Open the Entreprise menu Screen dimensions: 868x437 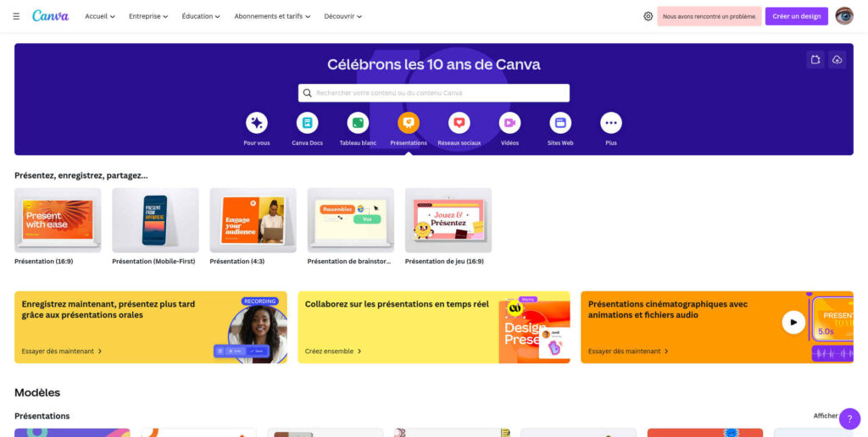148,17
